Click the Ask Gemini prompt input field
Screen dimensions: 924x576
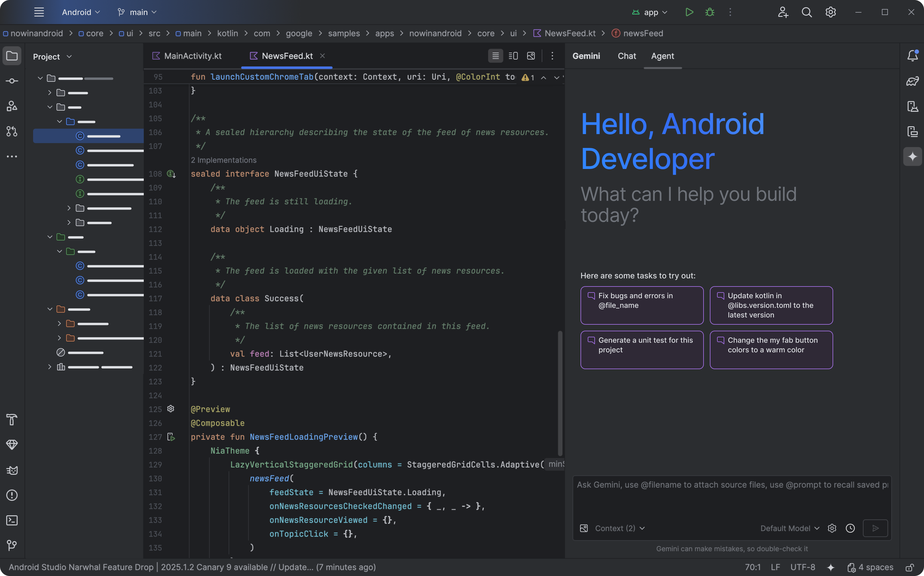tap(731, 495)
